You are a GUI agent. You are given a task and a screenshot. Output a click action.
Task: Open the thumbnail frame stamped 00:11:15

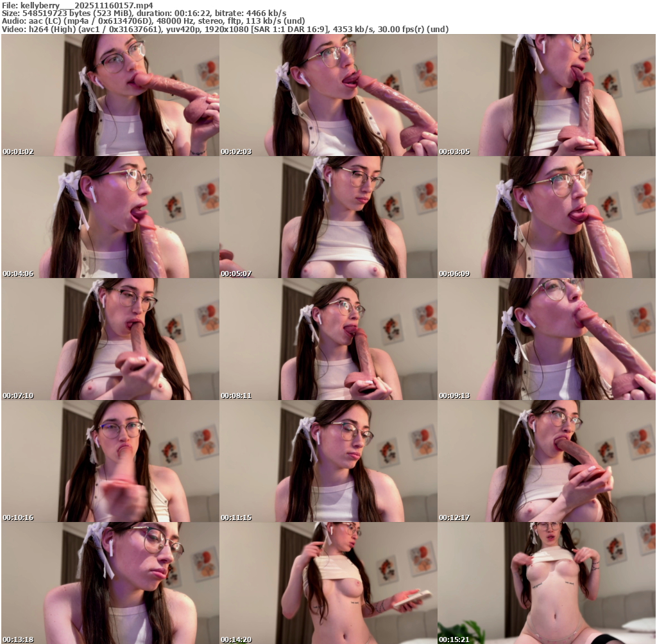click(x=328, y=461)
